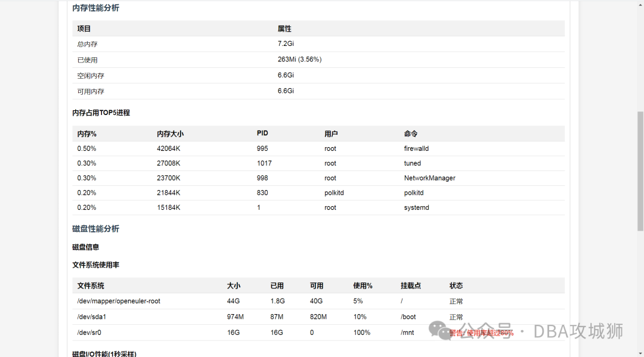Viewport: 644px width, 357px height.
Task: Select the 42064K memory size cell
Action: 168,148
